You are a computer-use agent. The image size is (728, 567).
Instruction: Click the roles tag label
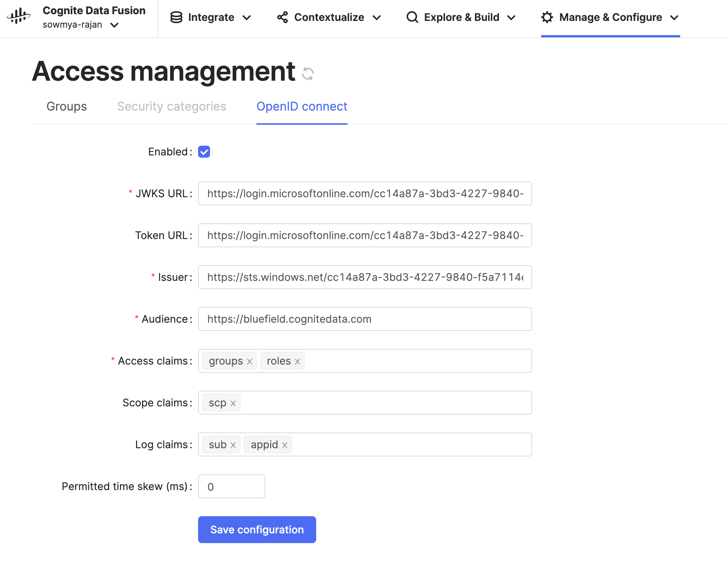pos(279,361)
